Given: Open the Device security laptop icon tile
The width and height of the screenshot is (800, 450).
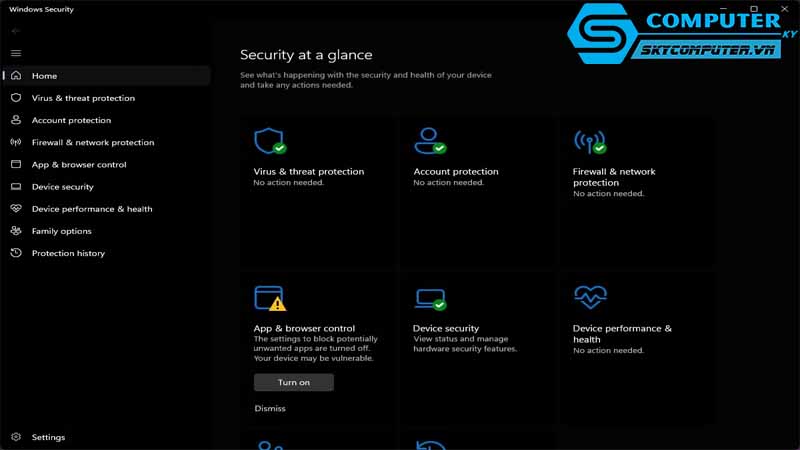Looking at the screenshot, I should coord(430,298).
